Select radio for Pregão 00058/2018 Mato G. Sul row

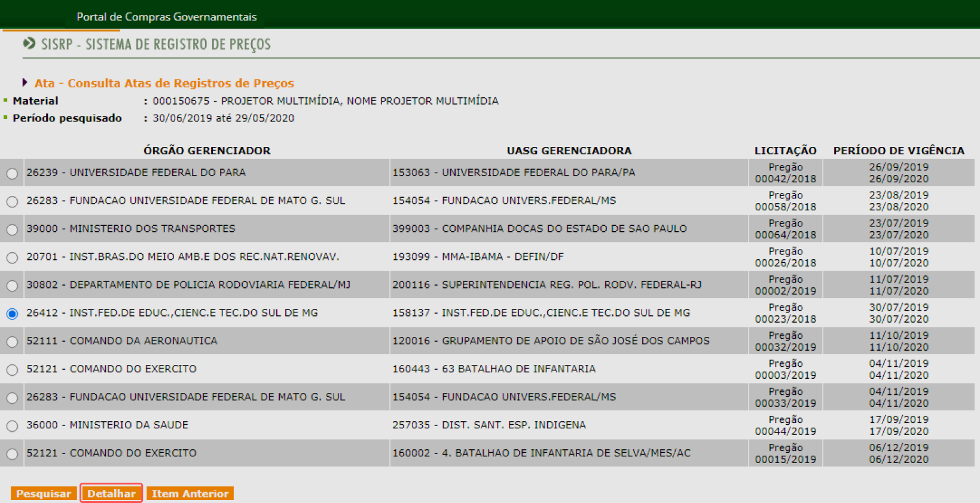12,202
